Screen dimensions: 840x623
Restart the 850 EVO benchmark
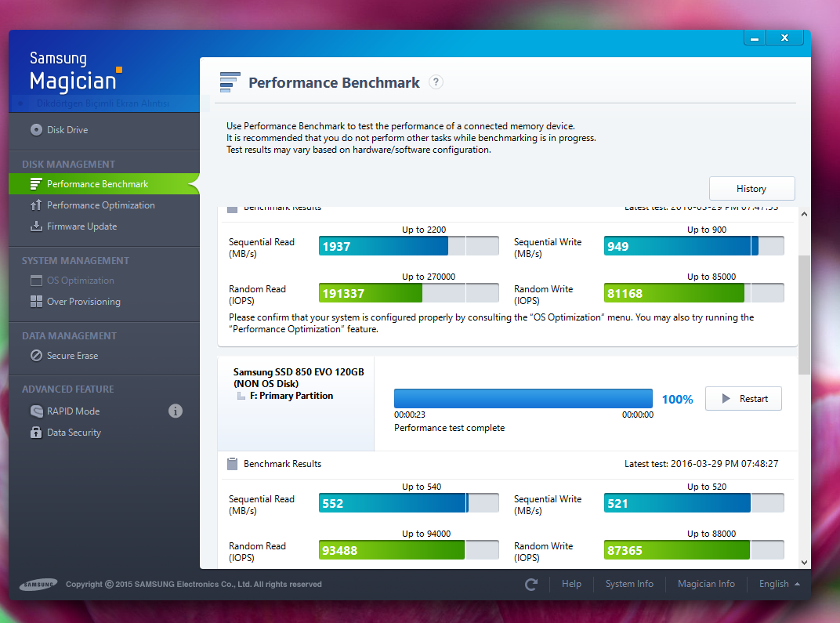[743, 399]
